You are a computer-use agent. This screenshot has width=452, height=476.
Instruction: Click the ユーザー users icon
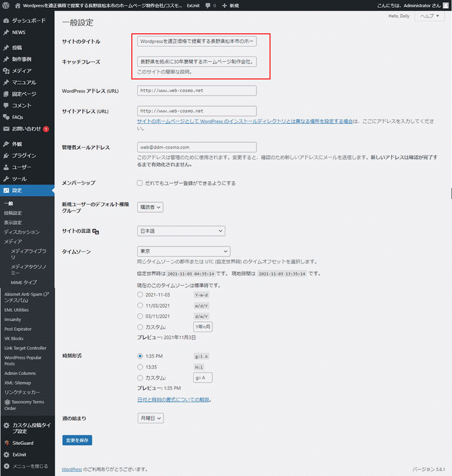[6, 167]
